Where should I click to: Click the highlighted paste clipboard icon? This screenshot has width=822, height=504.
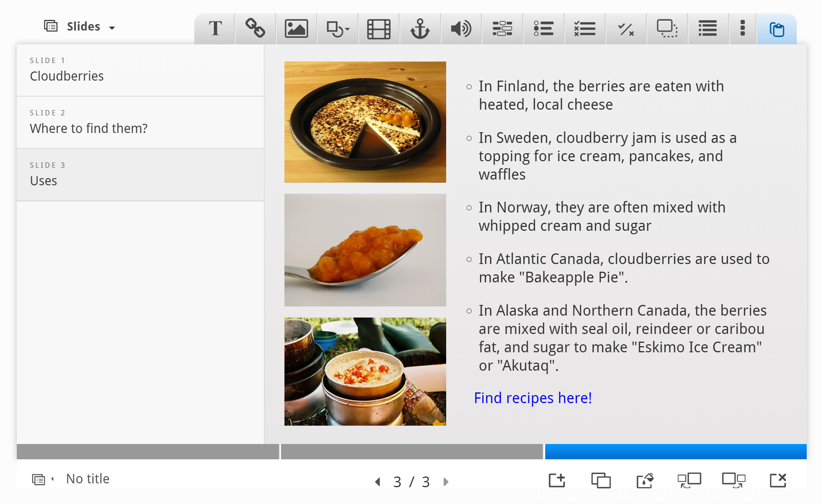(777, 29)
